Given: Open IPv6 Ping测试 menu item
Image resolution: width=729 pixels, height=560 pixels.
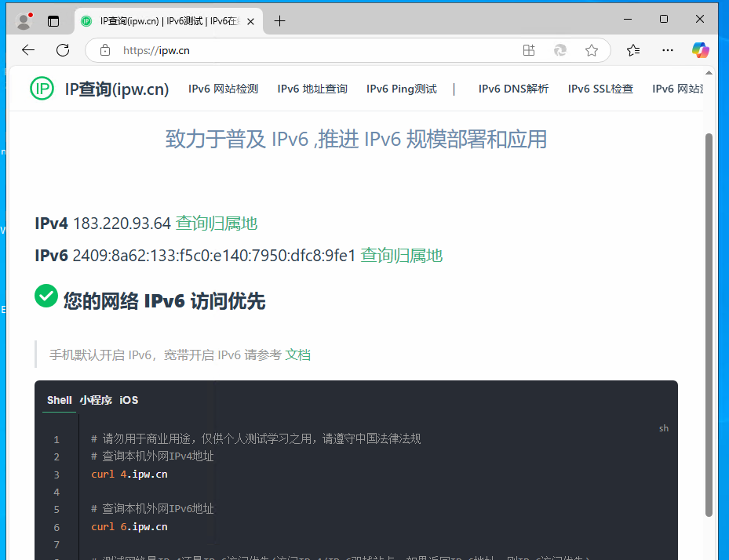Looking at the screenshot, I should click(402, 89).
